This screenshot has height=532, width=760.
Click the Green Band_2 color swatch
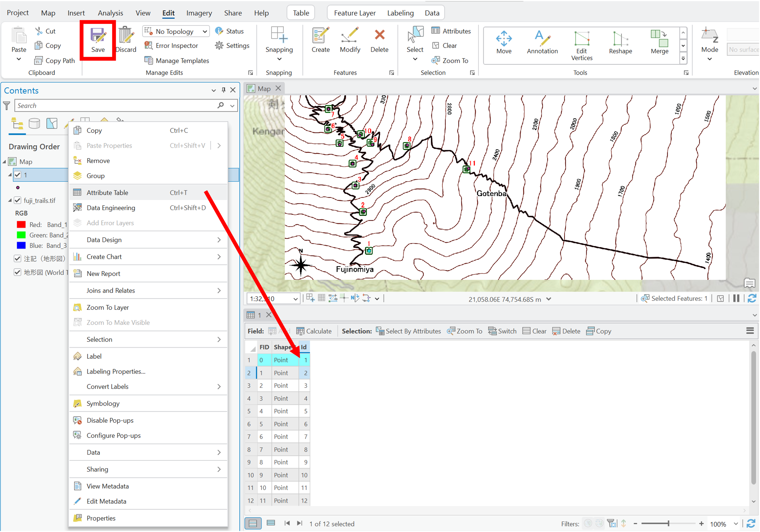click(x=21, y=235)
